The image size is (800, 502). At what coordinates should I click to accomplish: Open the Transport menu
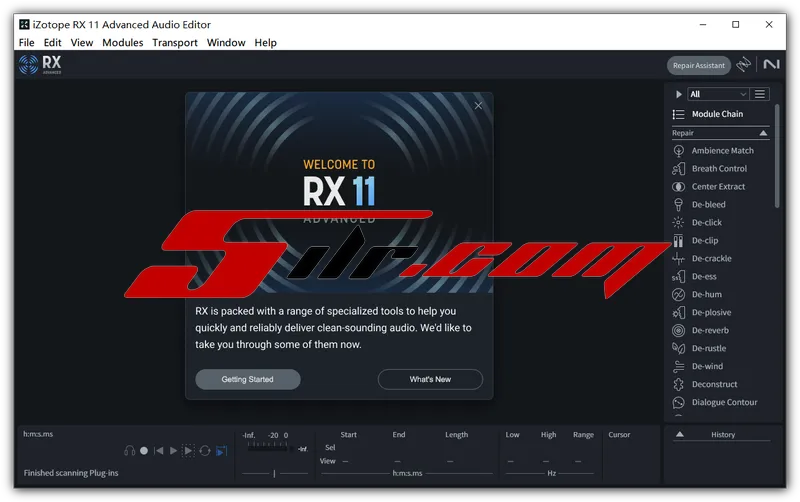pos(174,43)
